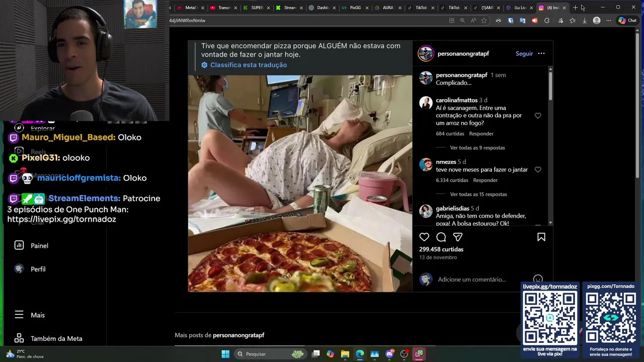Open the comment bubble icon below post
The width and height of the screenshot is (644, 362).
(x=441, y=237)
